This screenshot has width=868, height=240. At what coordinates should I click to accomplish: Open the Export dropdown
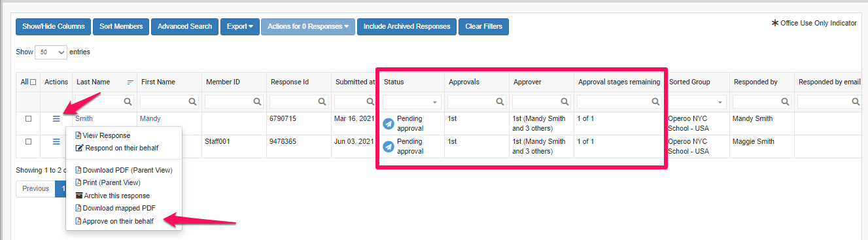[240, 27]
